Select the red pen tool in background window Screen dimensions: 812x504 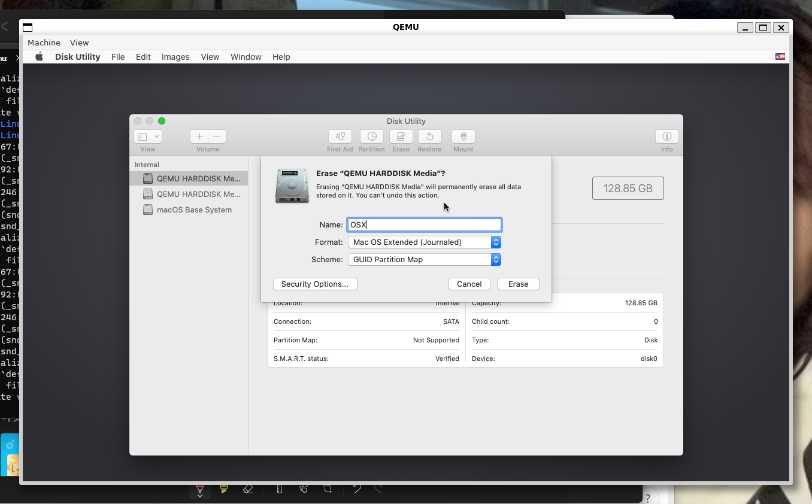click(x=200, y=490)
